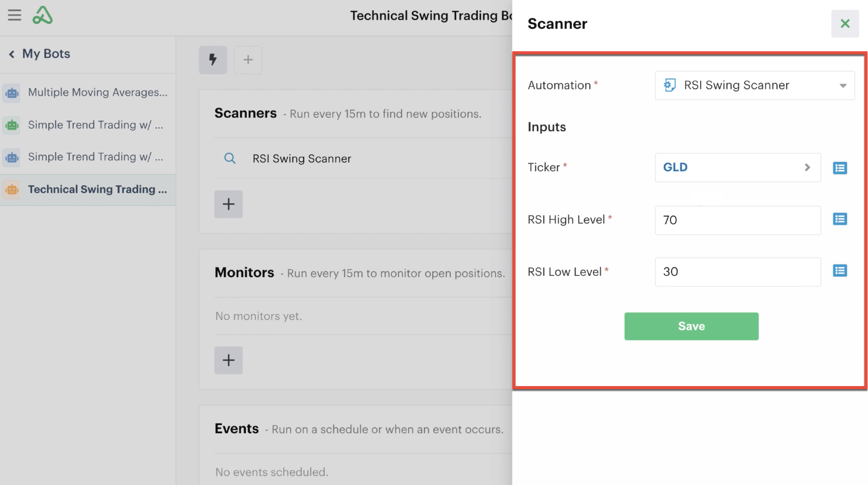
Task: Click the orange robot icon for Technical Swing Trading
Action: (x=12, y=189)
